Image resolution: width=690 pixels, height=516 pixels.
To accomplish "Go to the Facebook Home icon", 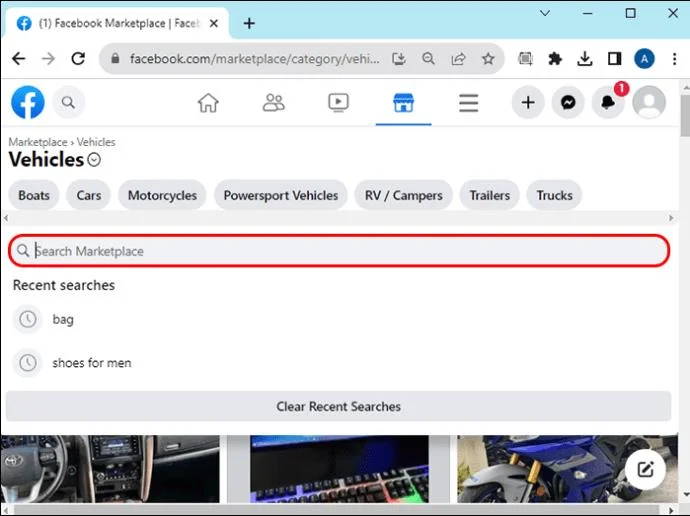I will point(208,103).
